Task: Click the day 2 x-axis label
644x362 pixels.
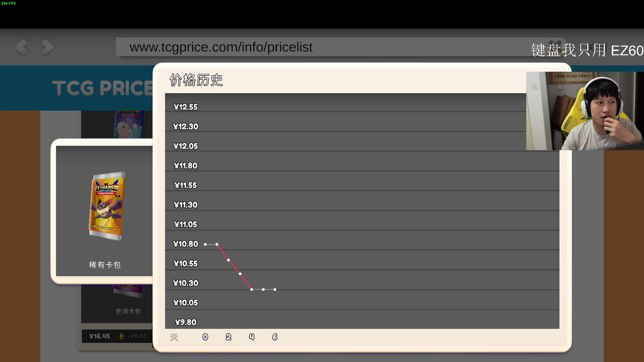Action: pos(228,337)
